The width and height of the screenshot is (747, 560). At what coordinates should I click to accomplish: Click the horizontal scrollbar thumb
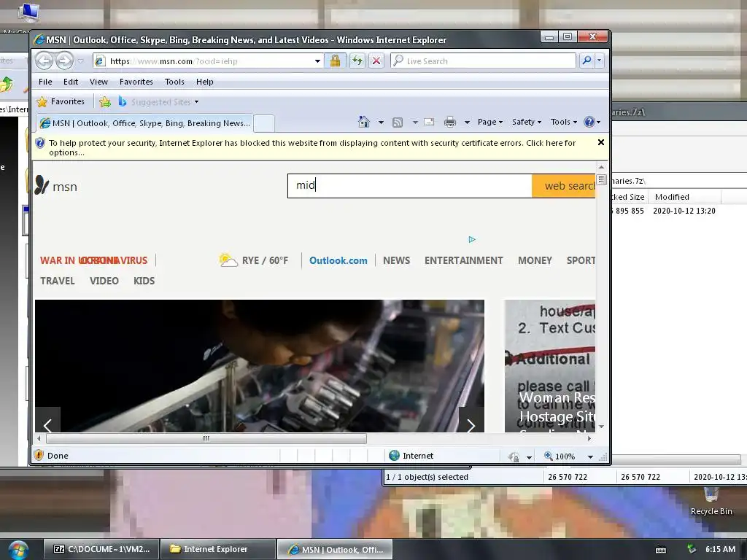tap(206, 438)
